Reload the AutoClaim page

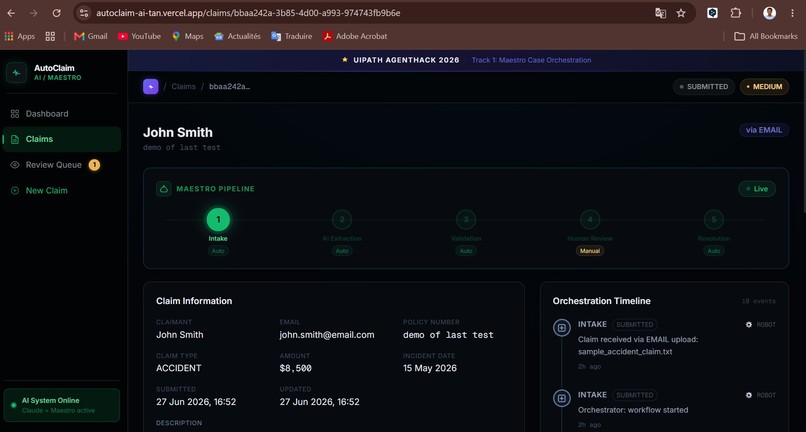[x=57, y=13]
